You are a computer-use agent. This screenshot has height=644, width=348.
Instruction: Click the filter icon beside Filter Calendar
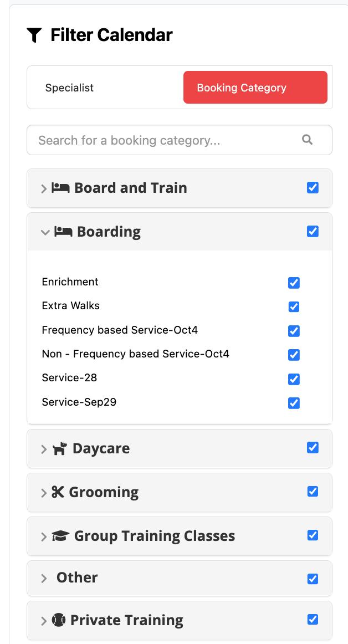[x=34, y=34]
